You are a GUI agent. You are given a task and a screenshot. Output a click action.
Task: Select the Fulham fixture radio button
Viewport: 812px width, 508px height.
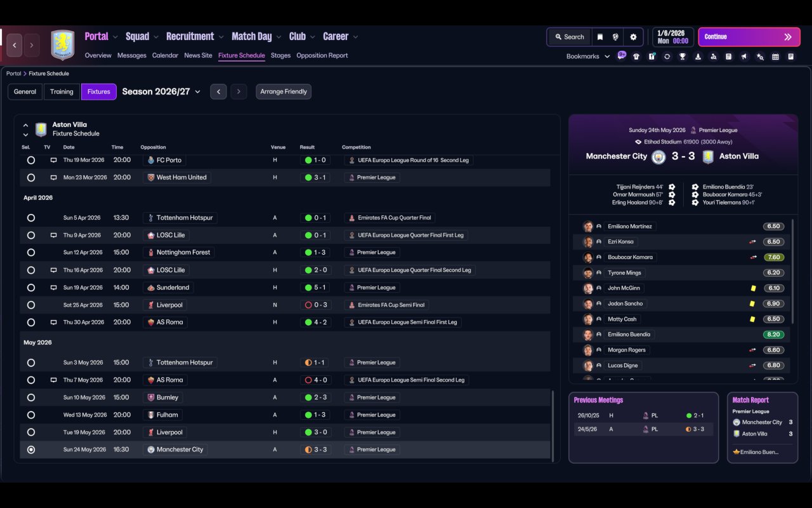[31, 415]
